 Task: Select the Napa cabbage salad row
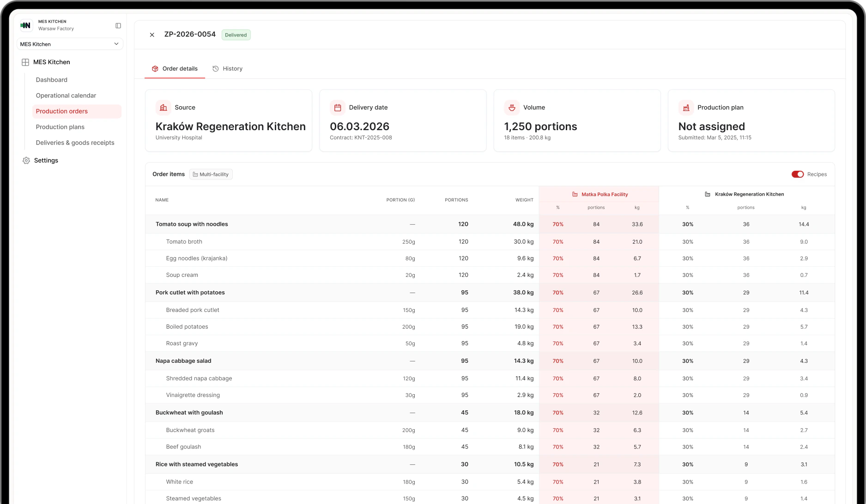(490, 361)
